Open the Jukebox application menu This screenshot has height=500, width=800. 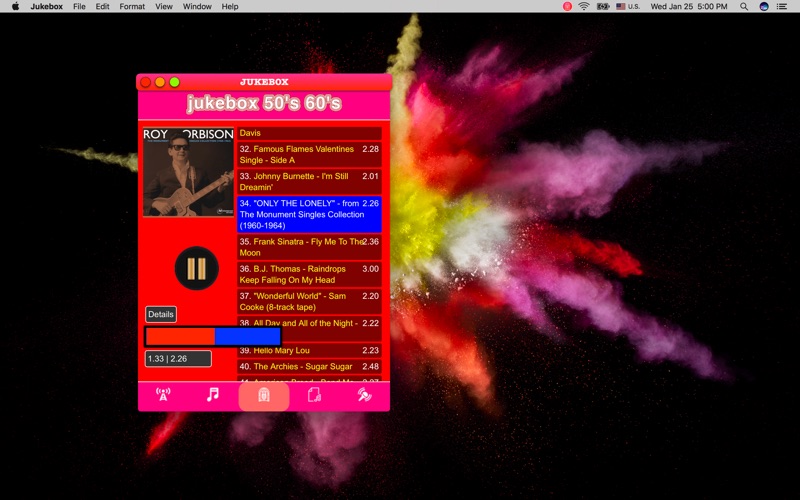[46, 6]
